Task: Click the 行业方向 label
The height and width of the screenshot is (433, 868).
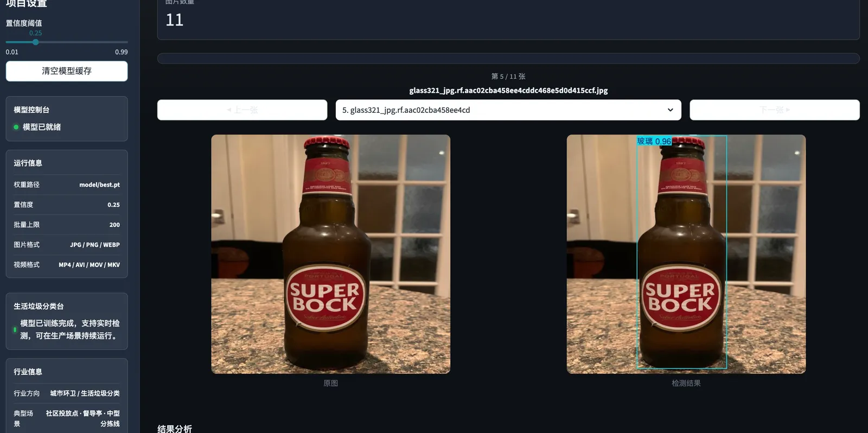Action: [27, 393]
